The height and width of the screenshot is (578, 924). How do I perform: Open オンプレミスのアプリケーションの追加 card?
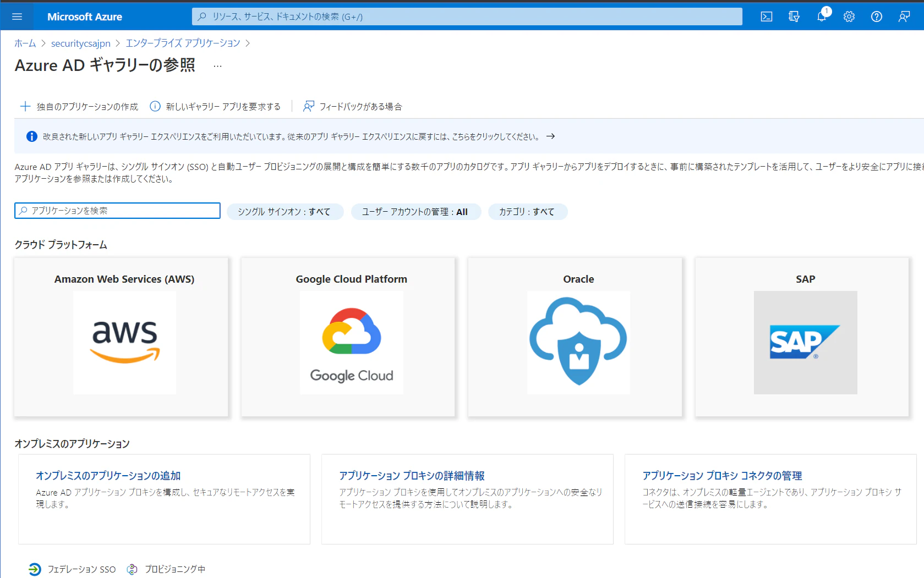click(164, 499)
